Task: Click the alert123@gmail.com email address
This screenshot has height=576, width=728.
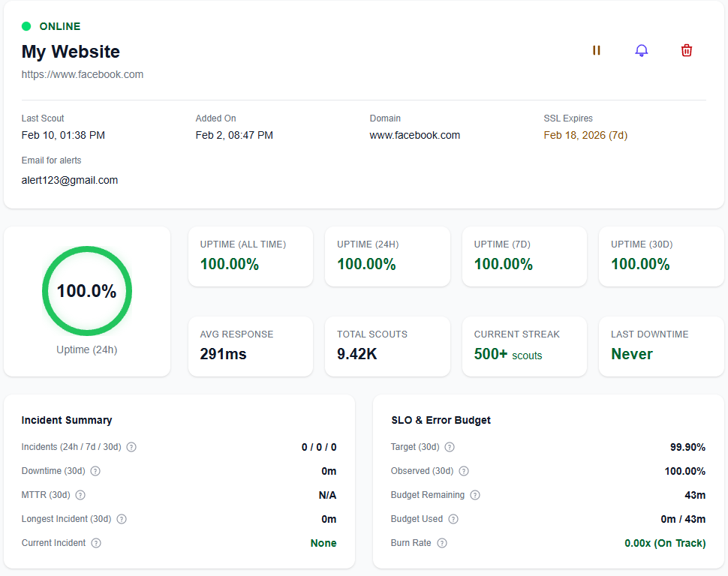Action: click(70, 180)
